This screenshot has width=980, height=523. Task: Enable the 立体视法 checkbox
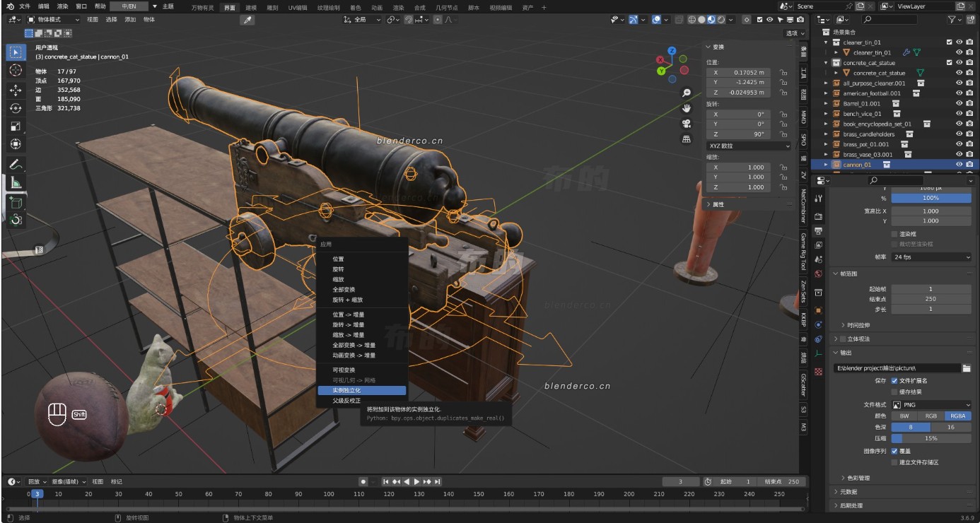[843, 339]
